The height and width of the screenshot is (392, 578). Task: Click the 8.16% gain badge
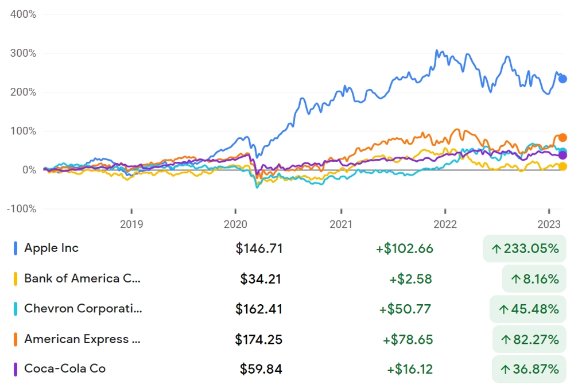click(534, 279)
